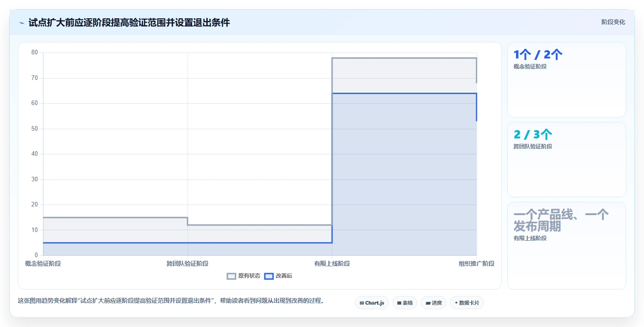Click the y-axis value 40
This screenshot has height=327, width=644.
pyautogui.click(x=35, y=154)
